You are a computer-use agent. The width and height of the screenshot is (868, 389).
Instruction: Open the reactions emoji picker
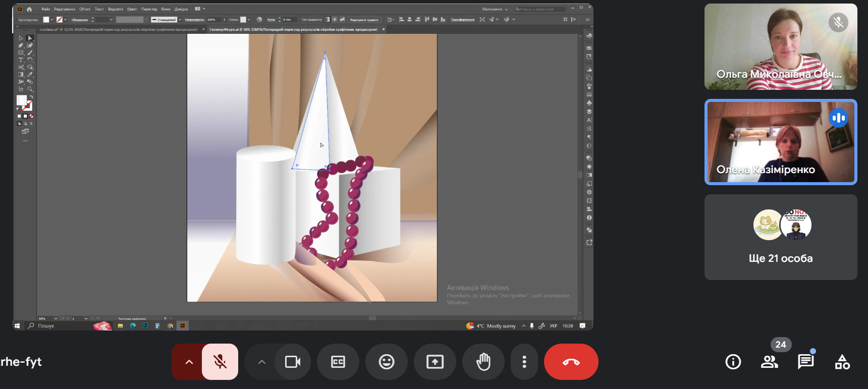[x=386, y=362]
